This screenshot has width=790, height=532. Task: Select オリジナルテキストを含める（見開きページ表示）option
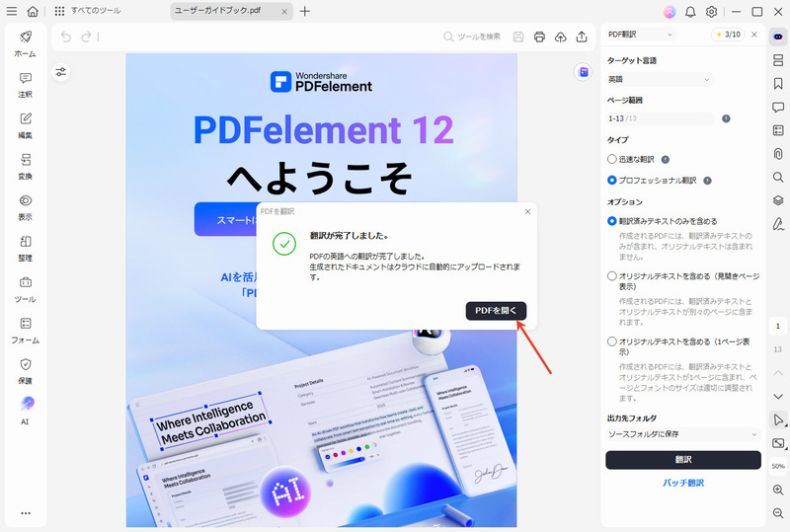tap(611, 276)
